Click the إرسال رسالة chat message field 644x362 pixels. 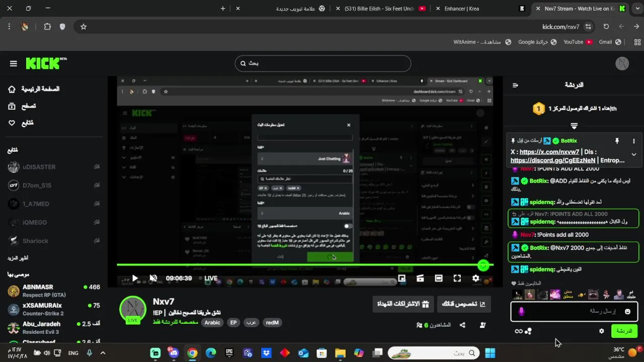tap(574, 312)
